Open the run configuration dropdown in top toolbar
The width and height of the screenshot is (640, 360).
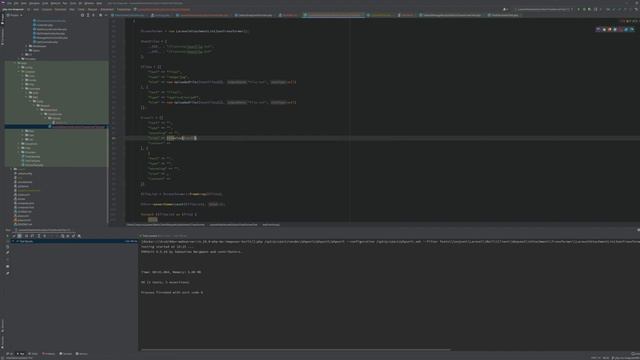pos(544,9)
